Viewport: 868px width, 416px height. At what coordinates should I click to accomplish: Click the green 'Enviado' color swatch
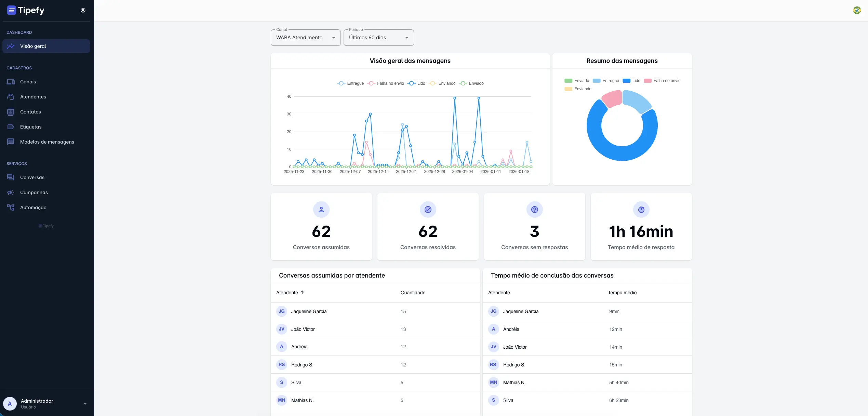click(x=567, y=80)
